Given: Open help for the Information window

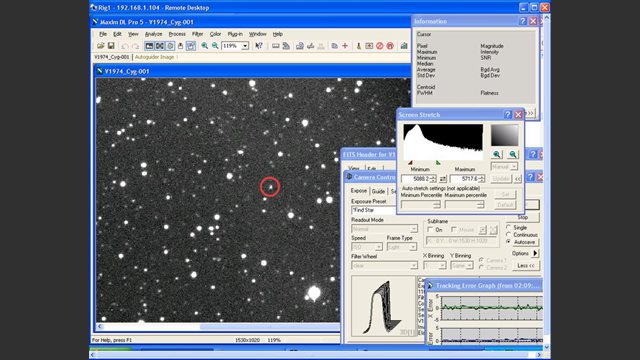Looking at the screenshot, I should coord(522,21).
